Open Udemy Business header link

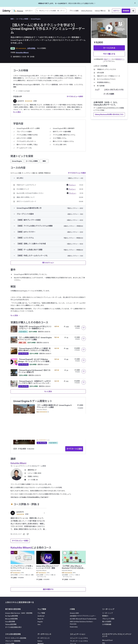coord(87,11)
